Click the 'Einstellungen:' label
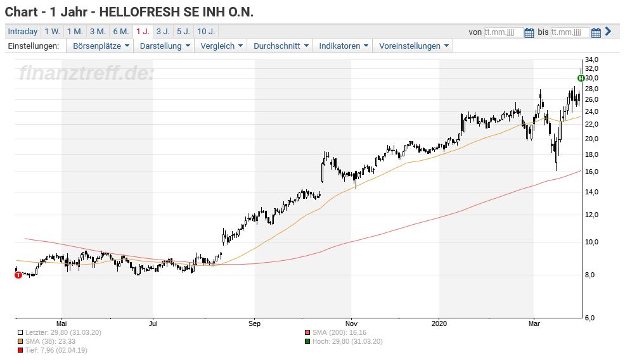This screenshot has height=364, width=625. point(34,46)
